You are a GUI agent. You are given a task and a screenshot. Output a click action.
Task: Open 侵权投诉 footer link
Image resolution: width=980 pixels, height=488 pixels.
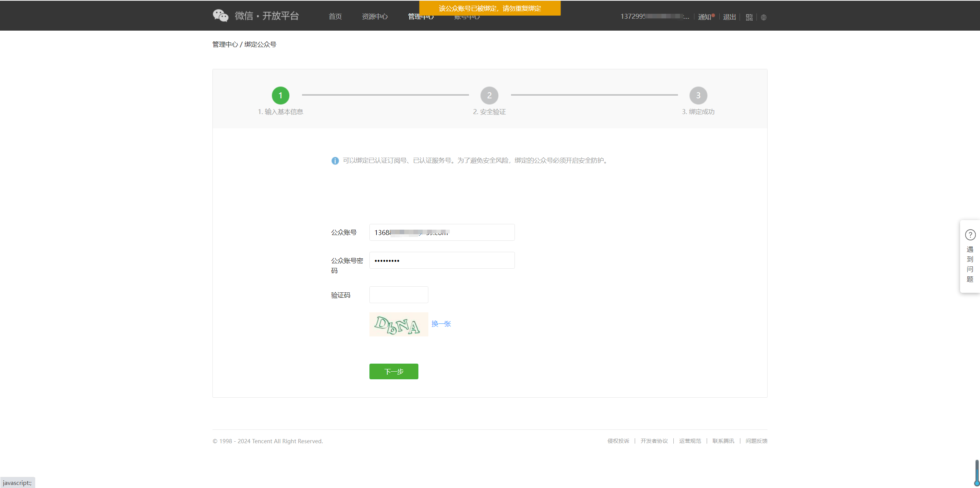coord(618,441)
